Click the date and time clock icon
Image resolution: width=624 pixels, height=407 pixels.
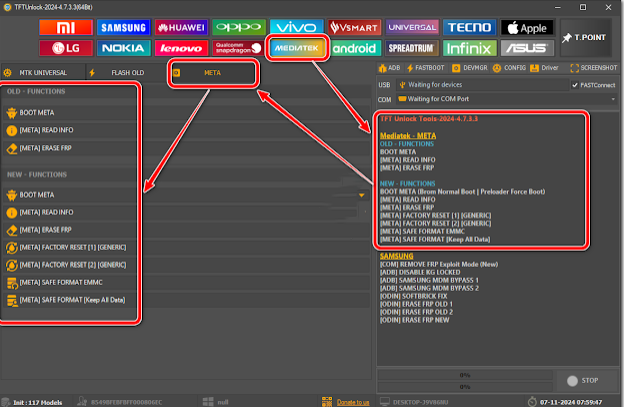[x=532, y=402]
